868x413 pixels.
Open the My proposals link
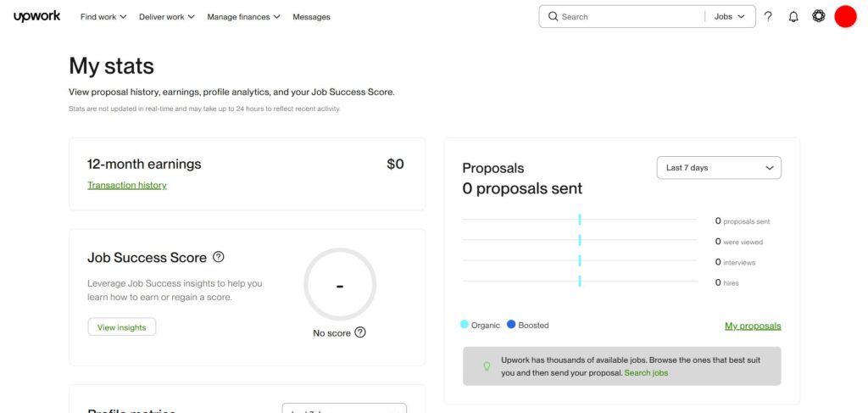[x=753, y=326]
